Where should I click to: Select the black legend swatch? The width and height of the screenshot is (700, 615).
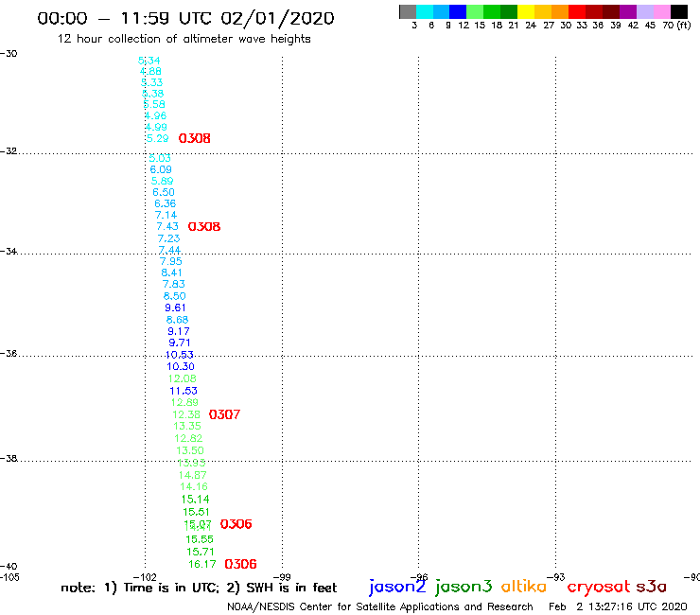tap(678, 11)
